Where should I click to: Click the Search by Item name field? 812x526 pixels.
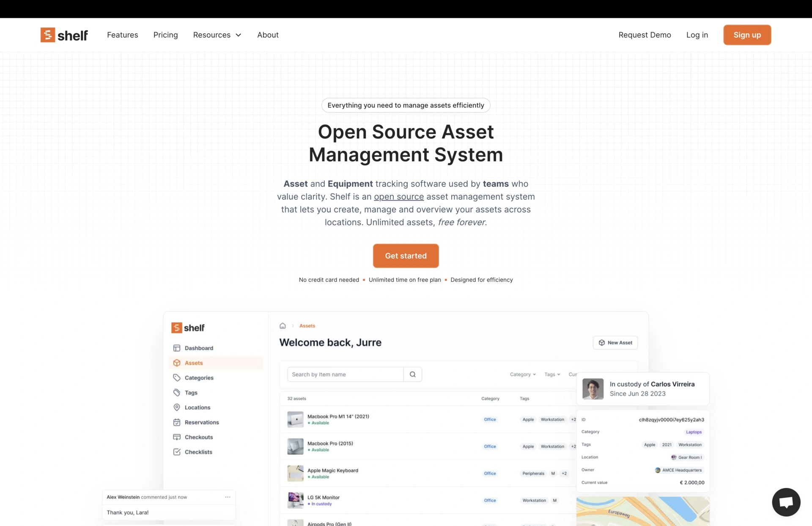[345, 374]
